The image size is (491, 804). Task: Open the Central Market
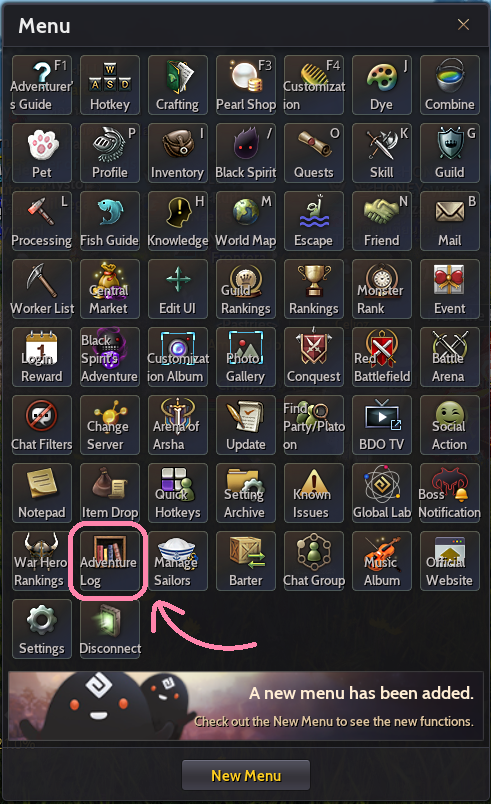(x=110, y=289)
